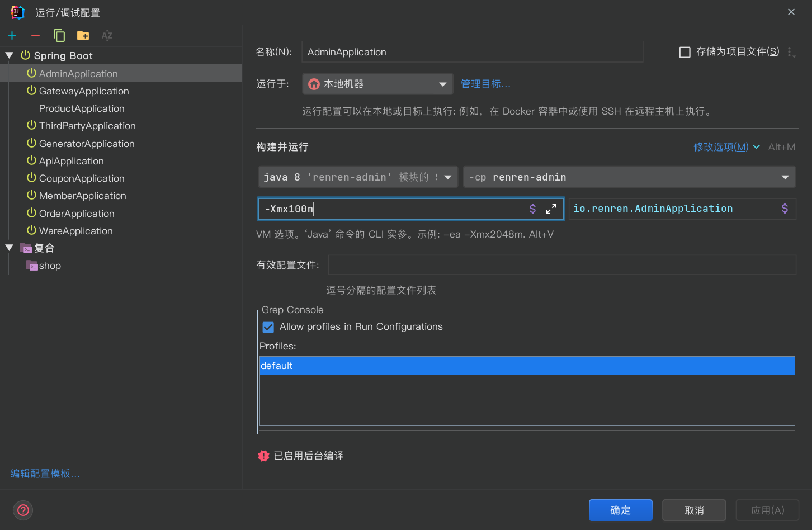Viewport: 812px width, 530px height.
Task: Open the 本地机器 run target dropdown
Action: [378, 84]
